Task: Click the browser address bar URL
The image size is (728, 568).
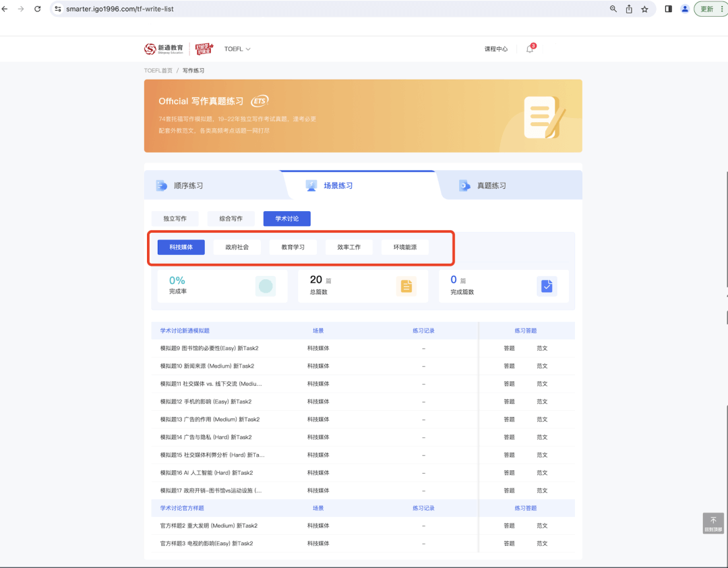Action: click(120, 9)
